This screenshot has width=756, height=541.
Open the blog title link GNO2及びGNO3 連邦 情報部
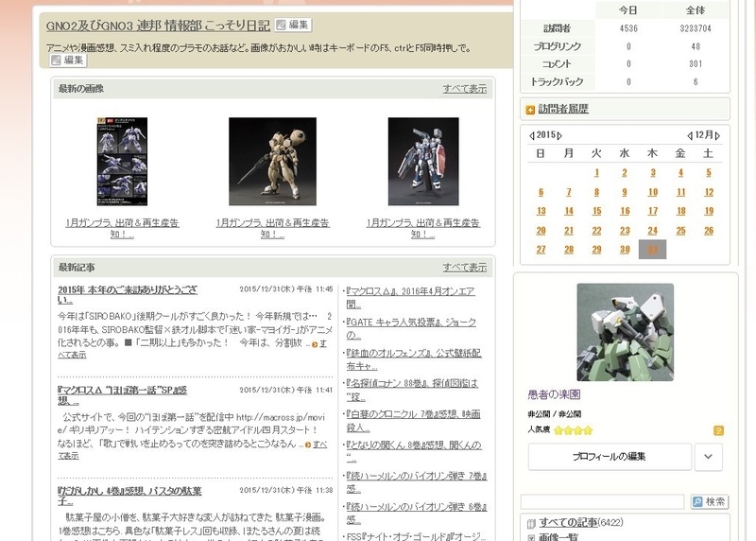pyautogui.click(x=158, y=26)
